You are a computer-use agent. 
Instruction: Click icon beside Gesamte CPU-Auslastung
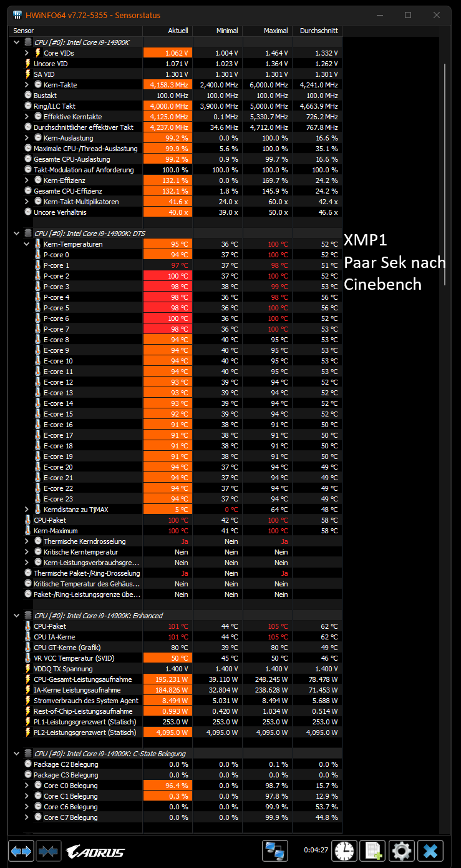tap(27, 159)
